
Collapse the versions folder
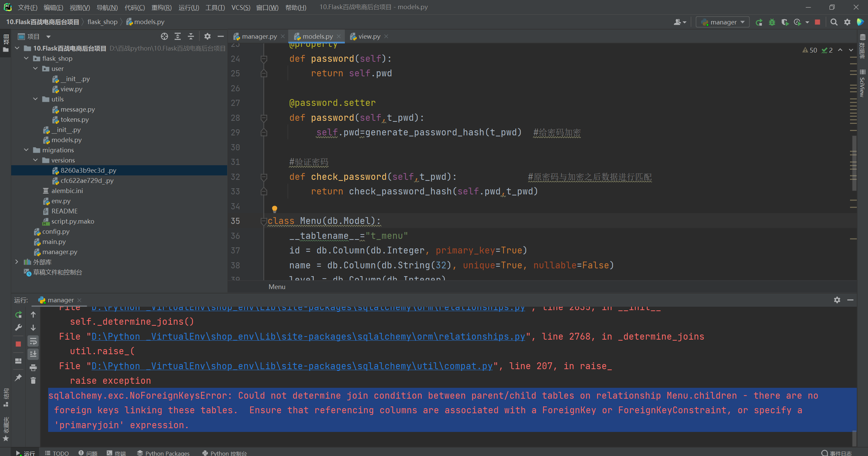tap(35, 160)
